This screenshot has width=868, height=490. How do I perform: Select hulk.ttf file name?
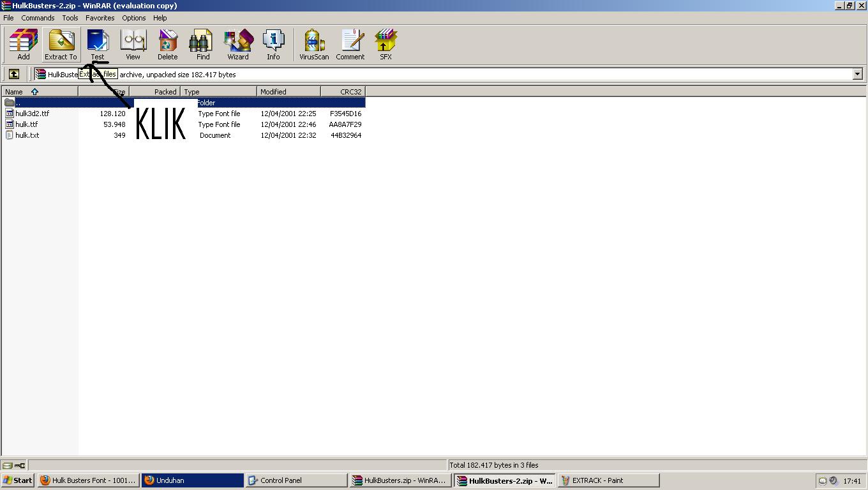point(27,124)
